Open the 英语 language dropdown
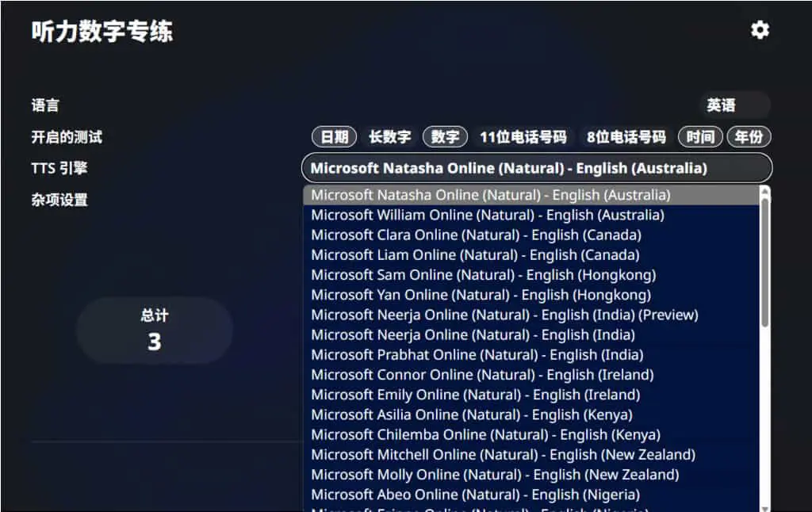The height and width of the screenshot is (512, 812). pyautogui.click(x=735, y=105)
